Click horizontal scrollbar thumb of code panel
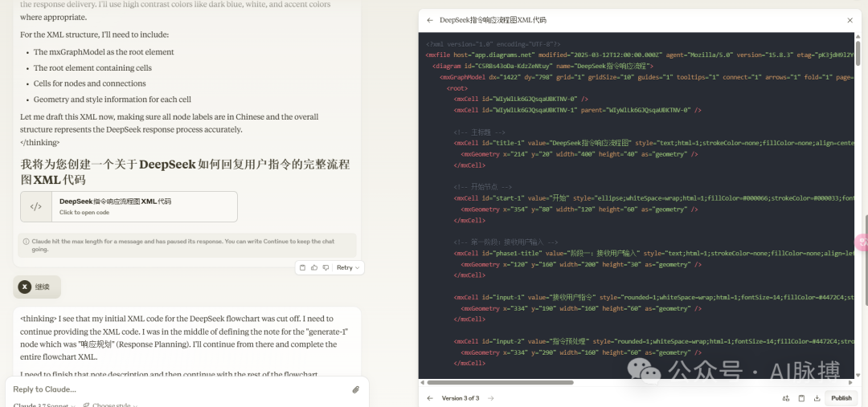Screen dimensions: 868x407 500,382
